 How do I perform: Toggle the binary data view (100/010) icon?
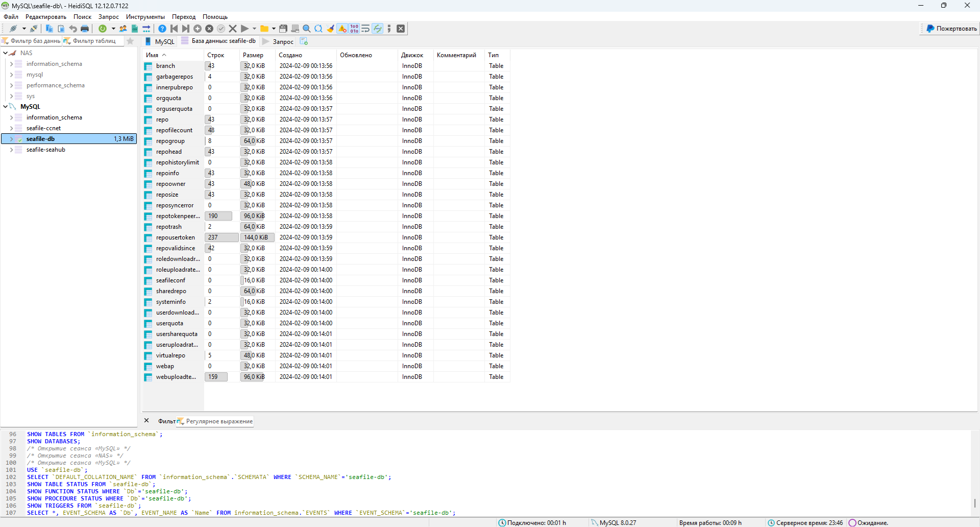click(x=354, y=29)
